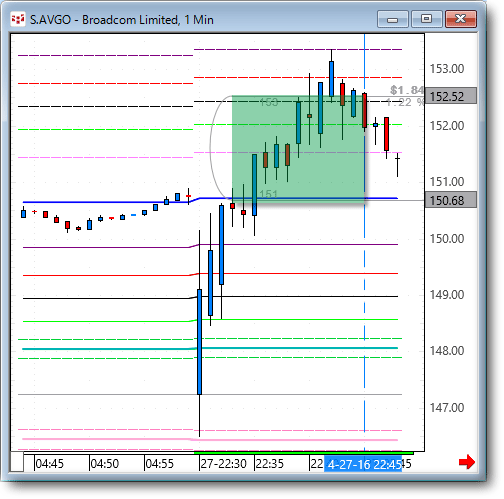504x499 pixels.
Task: Select the thick teal line near 148.00
Action: [210, 348]
